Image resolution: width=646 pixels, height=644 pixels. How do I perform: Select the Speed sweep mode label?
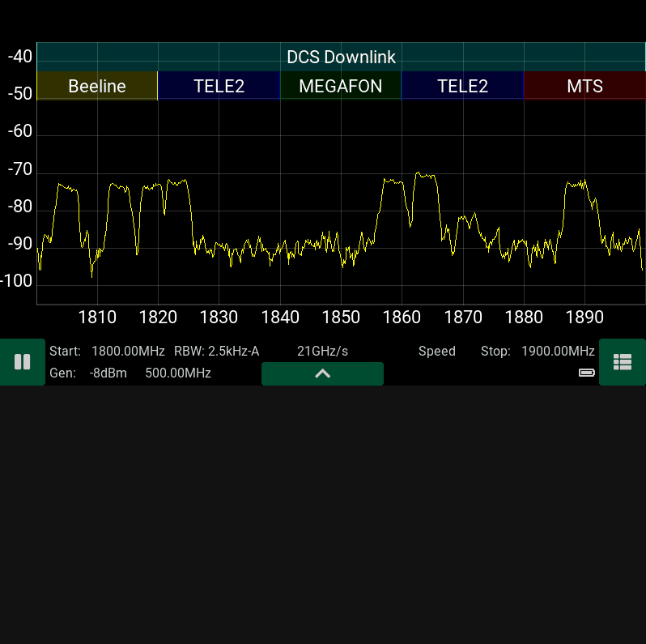point(436,352)
